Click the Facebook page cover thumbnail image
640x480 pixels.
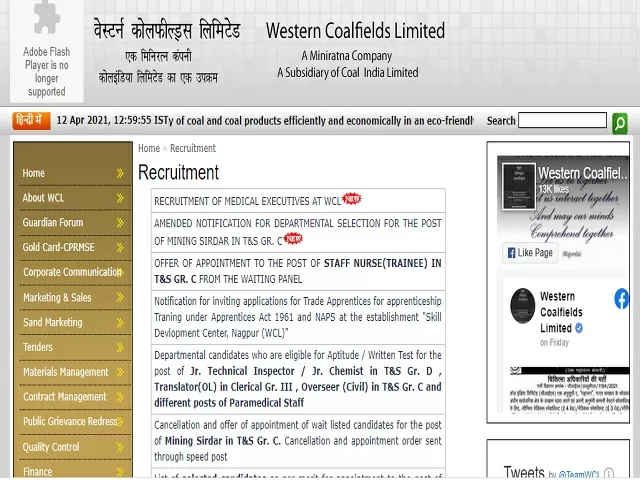pyautogui.click(x=519, y=186)
